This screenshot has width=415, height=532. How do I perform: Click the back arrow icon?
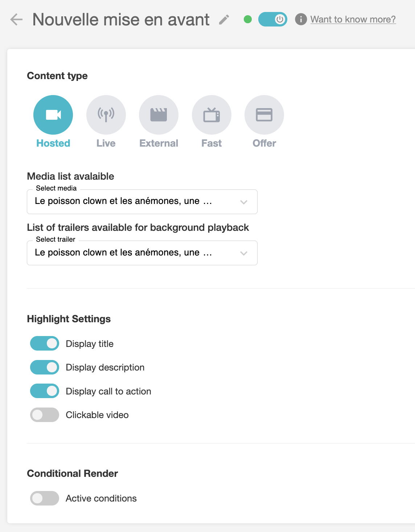(16, 20)
